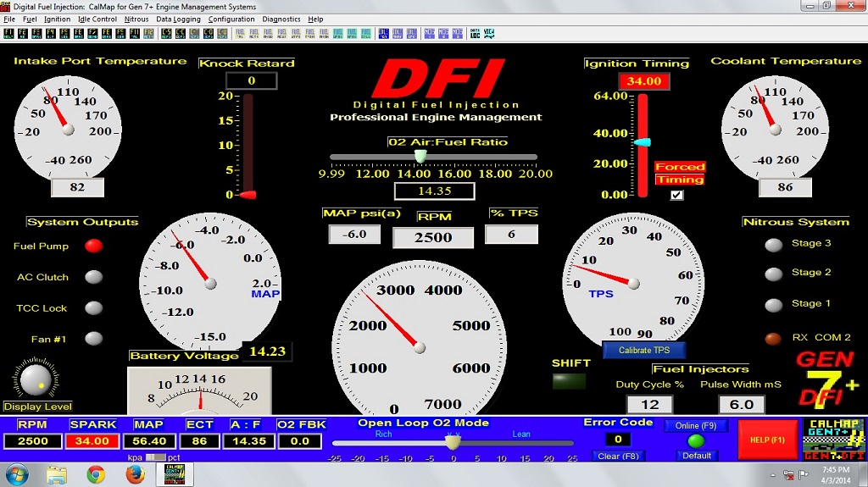This screenshot has height=487, width=868.
Task: Click the NOS 3 toolbar icon
Action: point(457,34)
